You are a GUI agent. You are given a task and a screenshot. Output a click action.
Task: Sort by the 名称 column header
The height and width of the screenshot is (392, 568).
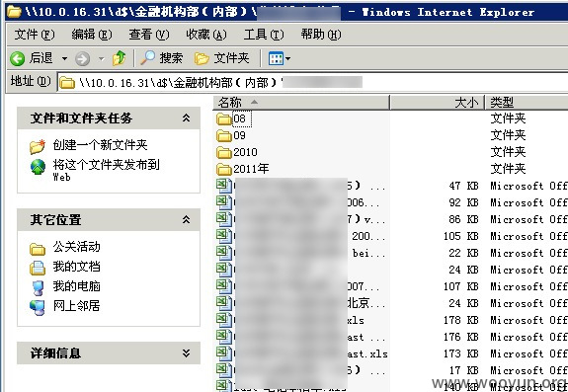(x=301, y=103)
